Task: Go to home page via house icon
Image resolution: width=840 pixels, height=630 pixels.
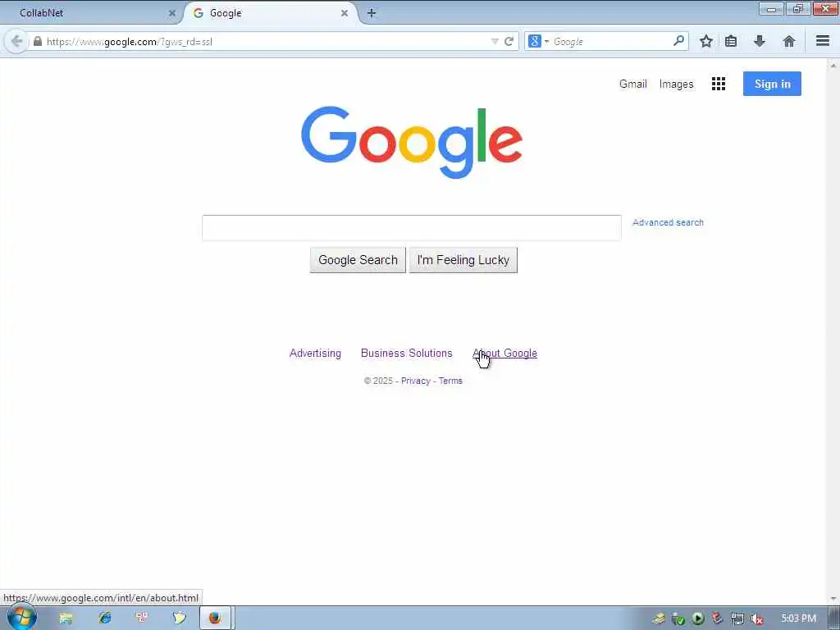Action: tap(788, 41)
